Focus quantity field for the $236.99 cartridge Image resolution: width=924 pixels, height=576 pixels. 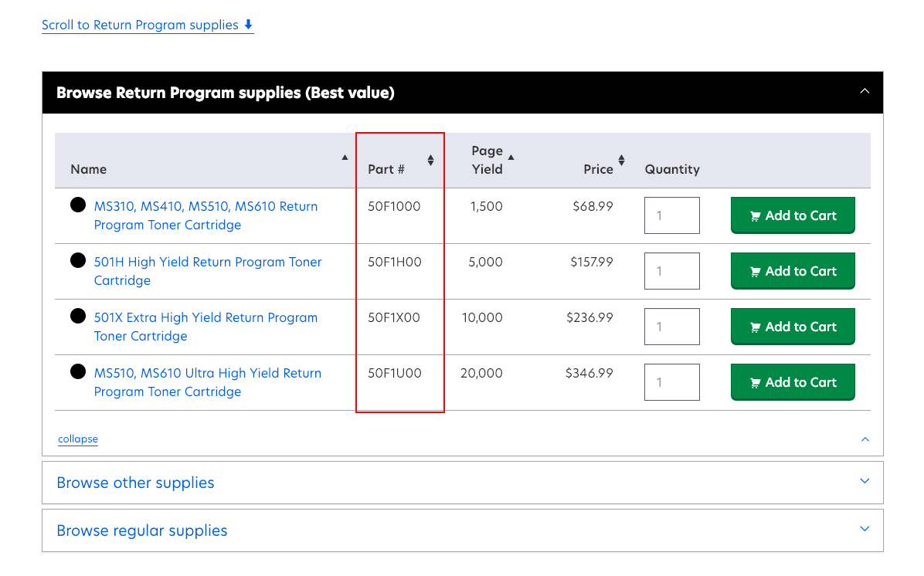[672, 327]
